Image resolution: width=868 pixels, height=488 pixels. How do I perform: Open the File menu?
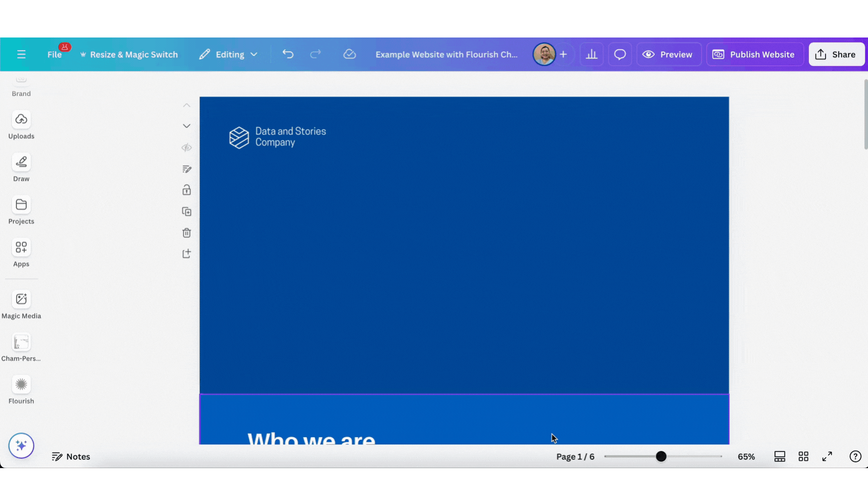(55, 54)
